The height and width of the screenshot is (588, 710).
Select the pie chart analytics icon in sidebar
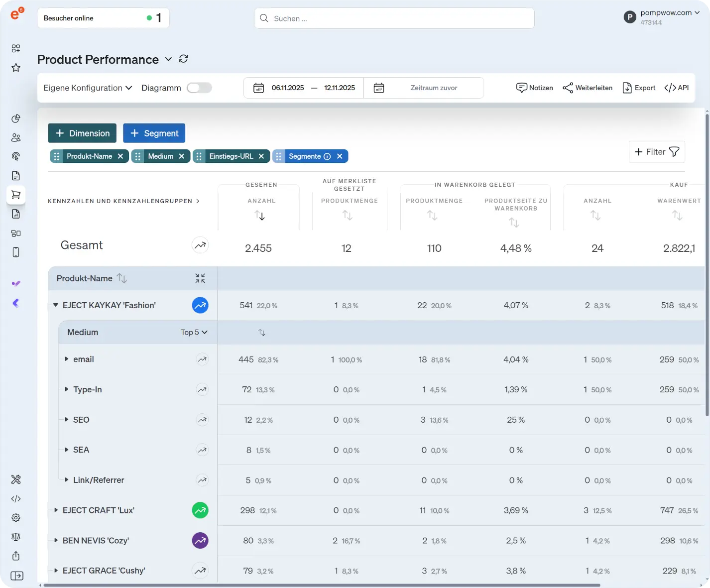16,118
